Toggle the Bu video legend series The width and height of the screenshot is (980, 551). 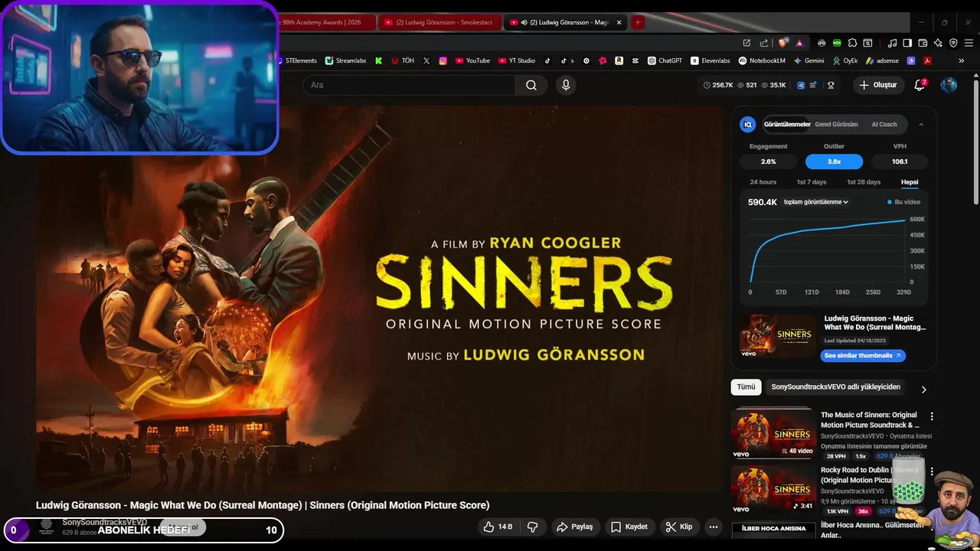tap(904, 202)
